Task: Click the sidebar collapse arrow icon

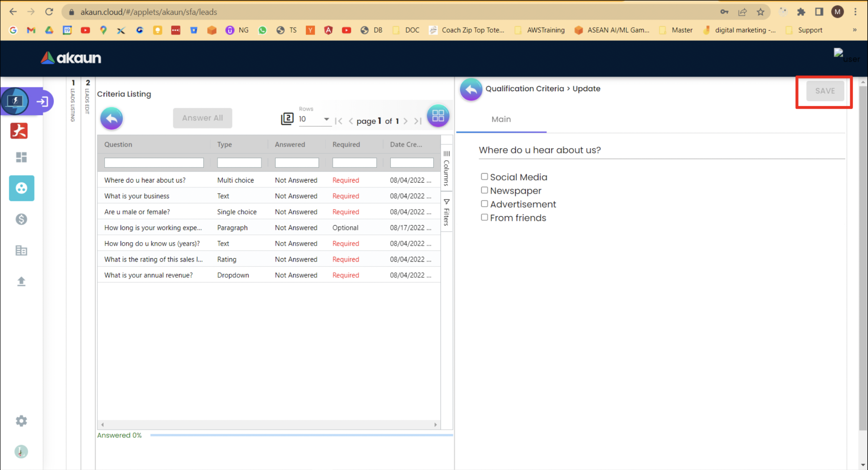Action: click(x=42, y=101)
